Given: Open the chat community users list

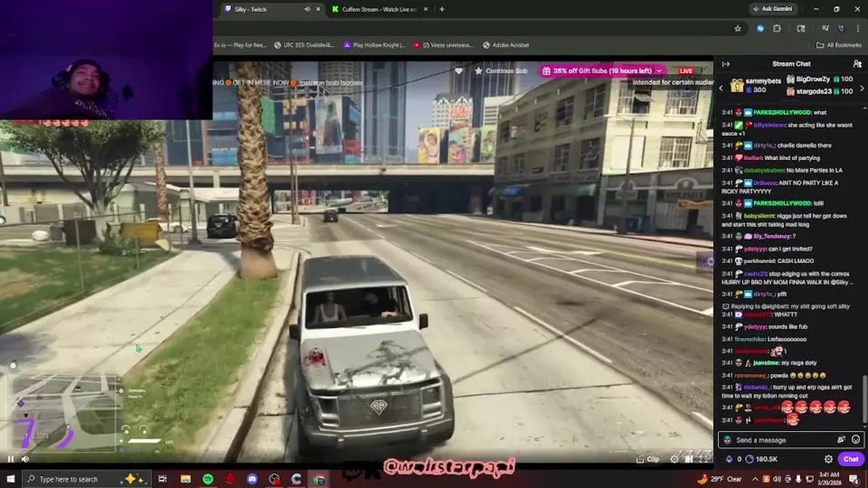Looking at the screenshot, I should [x=857, y=64].
